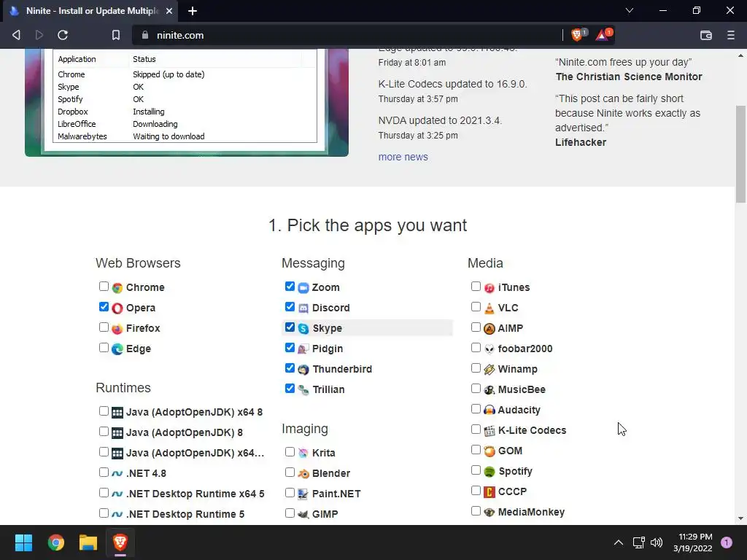Go back to previous page
The width and height of the screenshot is (747, 560).
[x=16, y=35]
